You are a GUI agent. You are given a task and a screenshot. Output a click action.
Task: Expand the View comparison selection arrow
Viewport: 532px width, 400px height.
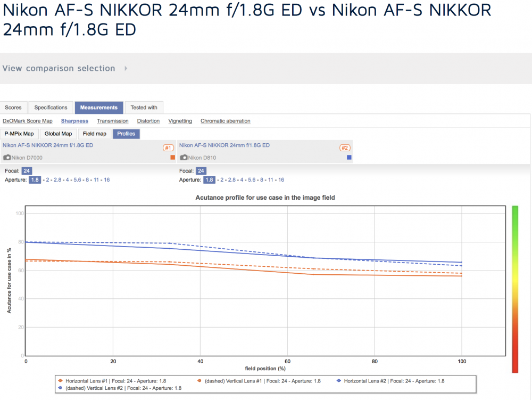[x=126, y=68]
